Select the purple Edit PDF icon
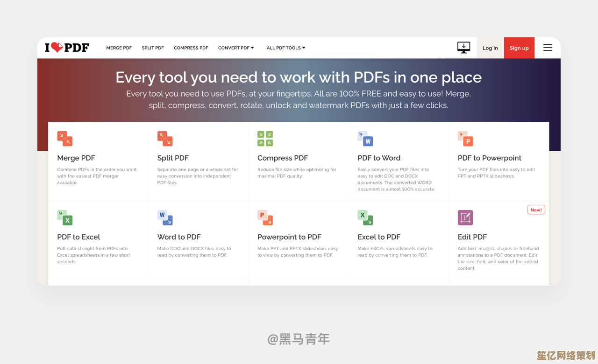This screenshot has height=364, width=598. pyautogui.click(x=465, y=217)
